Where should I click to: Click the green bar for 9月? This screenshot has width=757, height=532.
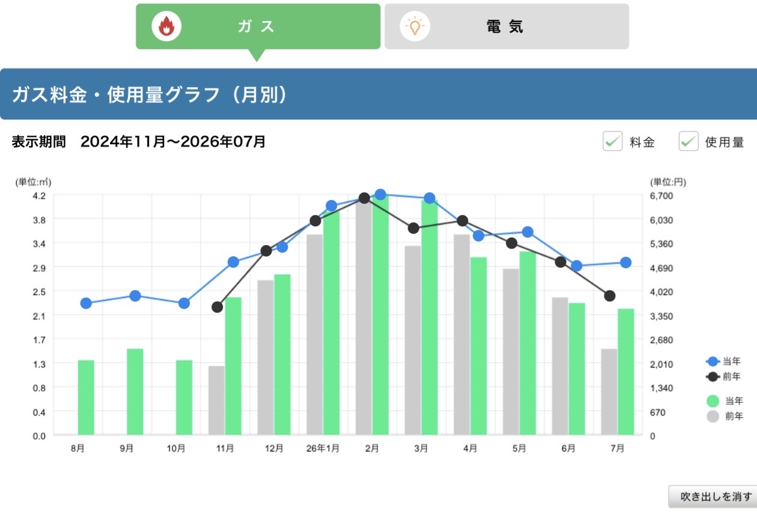(135, 391)
